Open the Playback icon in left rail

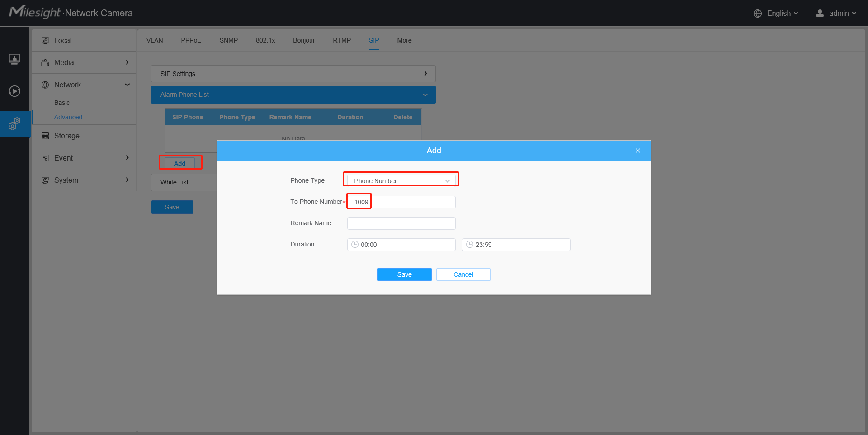(14, 91)
